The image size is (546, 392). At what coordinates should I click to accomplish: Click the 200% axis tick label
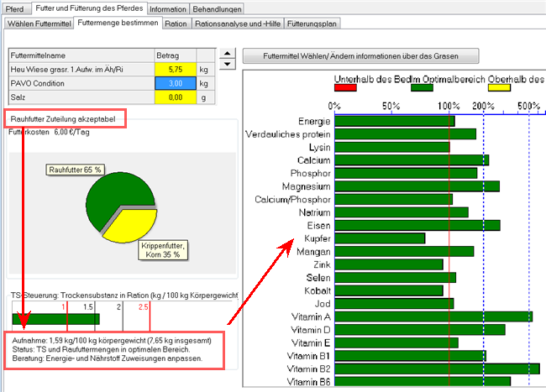(483, 106)
